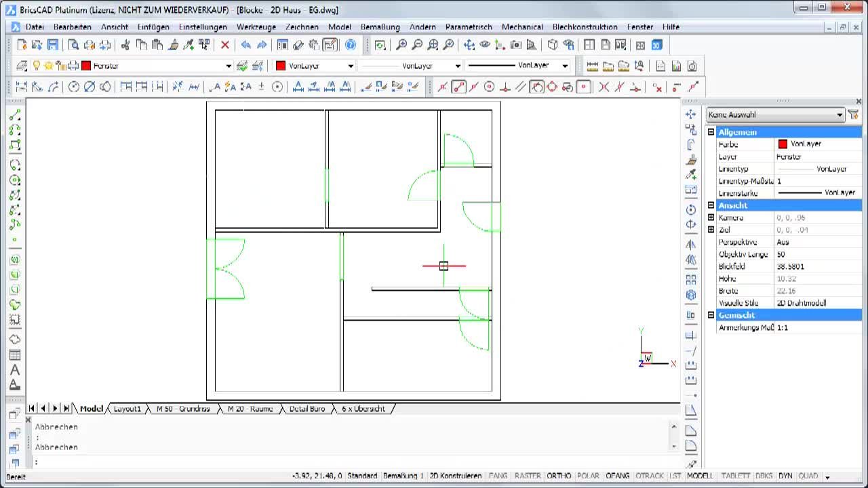The height and width of the screenshot is (488, 868).
Task: Expand the Kamera property row
Action: (x=711, y=218)
